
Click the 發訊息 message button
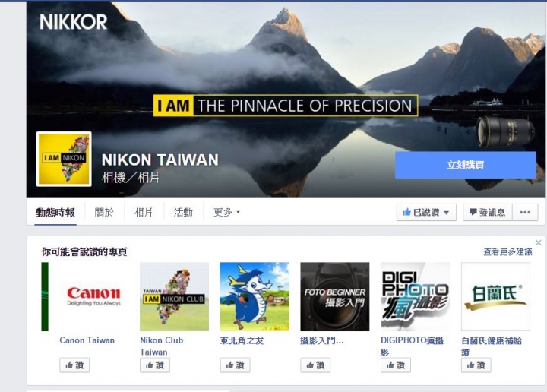487,213
